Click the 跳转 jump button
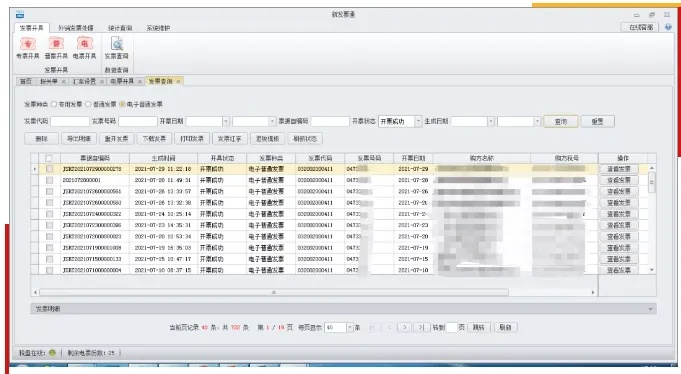 (x=479, y=328)
